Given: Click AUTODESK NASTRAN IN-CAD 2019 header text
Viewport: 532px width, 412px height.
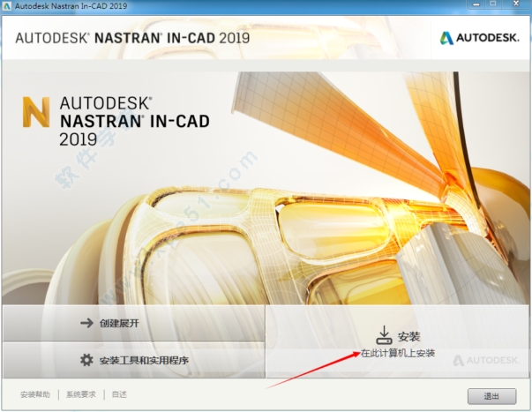Looking at the screenshot, I should [x=132, y=38].
